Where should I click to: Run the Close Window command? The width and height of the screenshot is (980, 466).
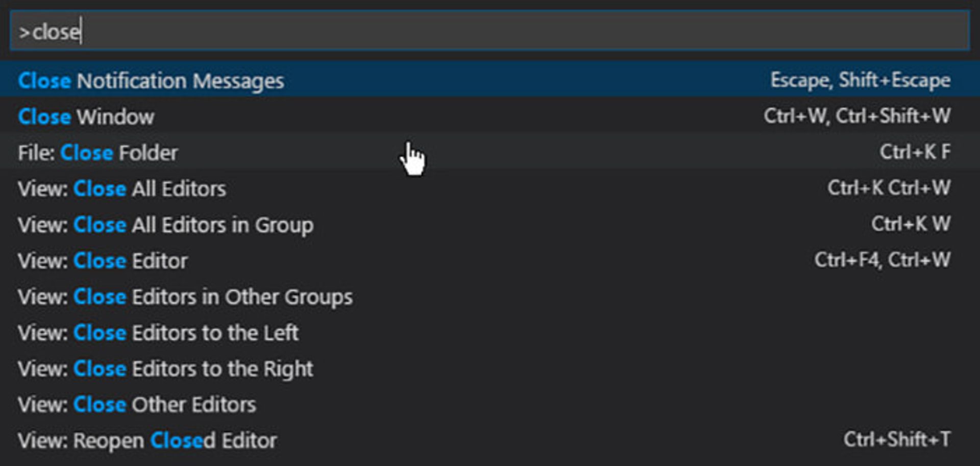[x=490, y=116]
